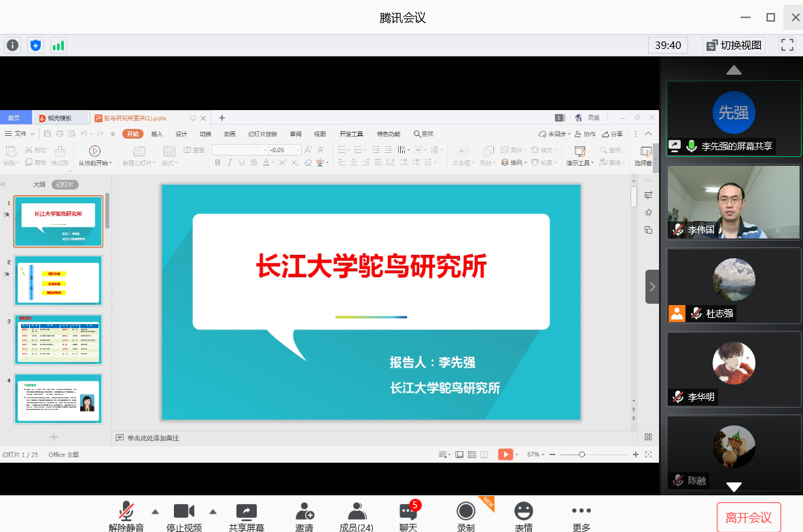Click the red 离开会议 leave meeting button

(748, 518)
